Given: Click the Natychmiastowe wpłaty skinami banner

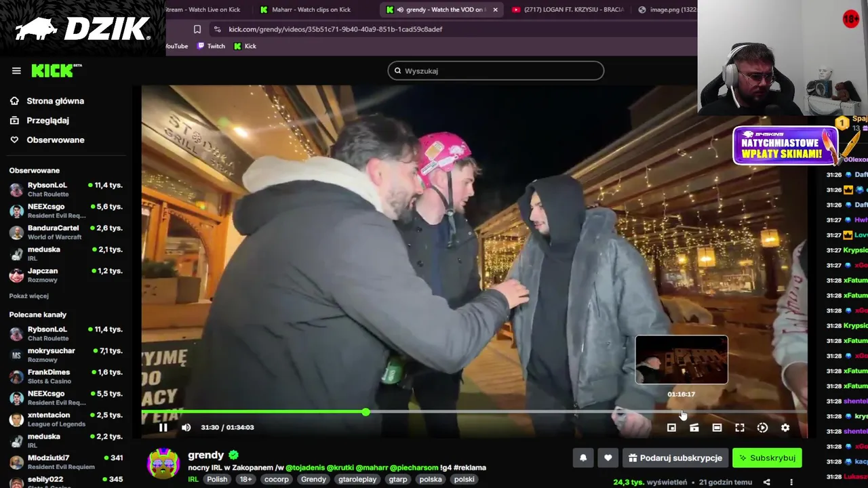Looking at the screenshot, I should click(785, 145).
